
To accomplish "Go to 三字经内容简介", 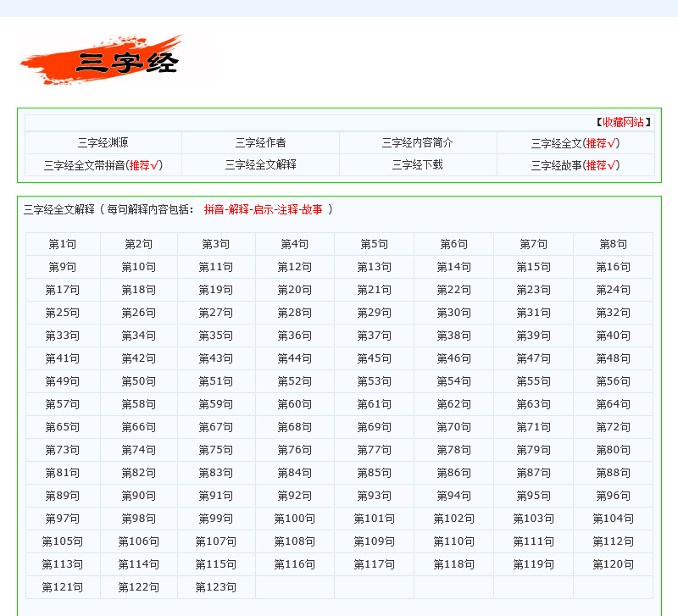I will tap(417, 142).
